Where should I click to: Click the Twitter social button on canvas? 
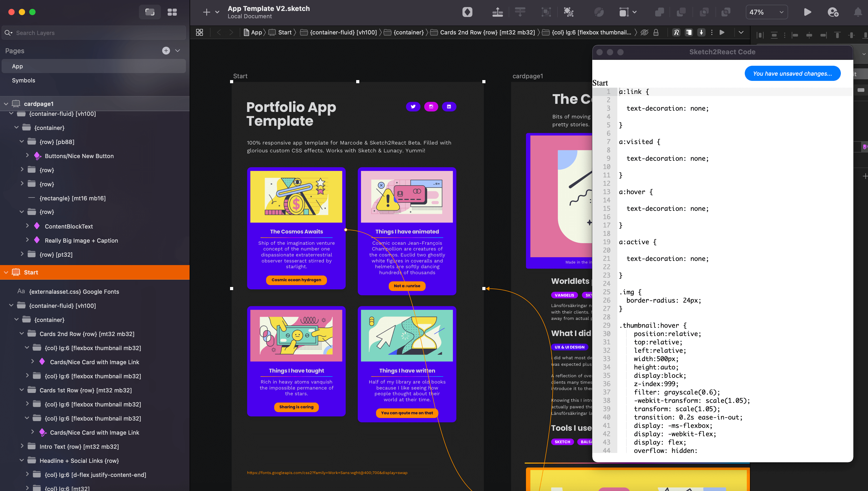pos(413,106)
